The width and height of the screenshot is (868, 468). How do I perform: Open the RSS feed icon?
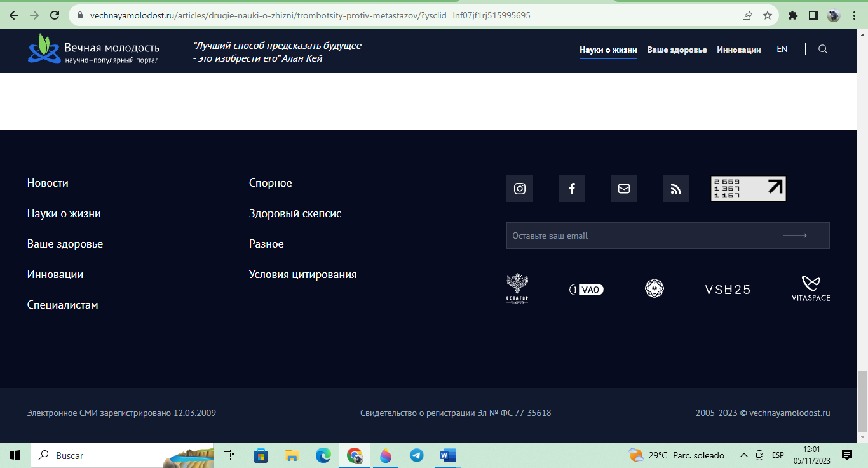(675, 189)
